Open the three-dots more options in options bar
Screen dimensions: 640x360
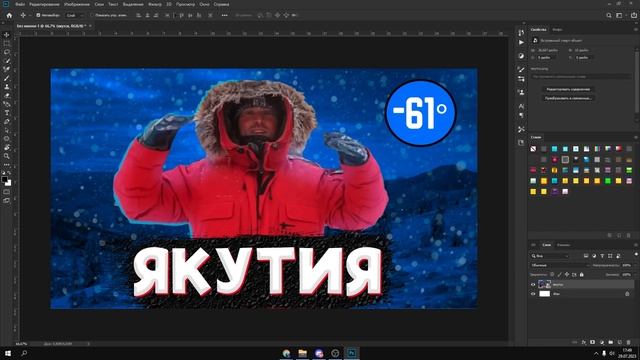click(x=224, y=15)
